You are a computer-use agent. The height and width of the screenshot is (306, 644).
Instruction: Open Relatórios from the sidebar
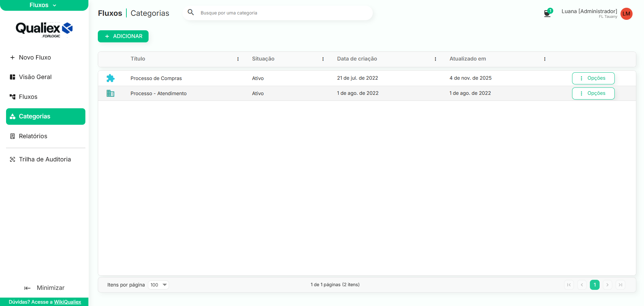point(33,136)
